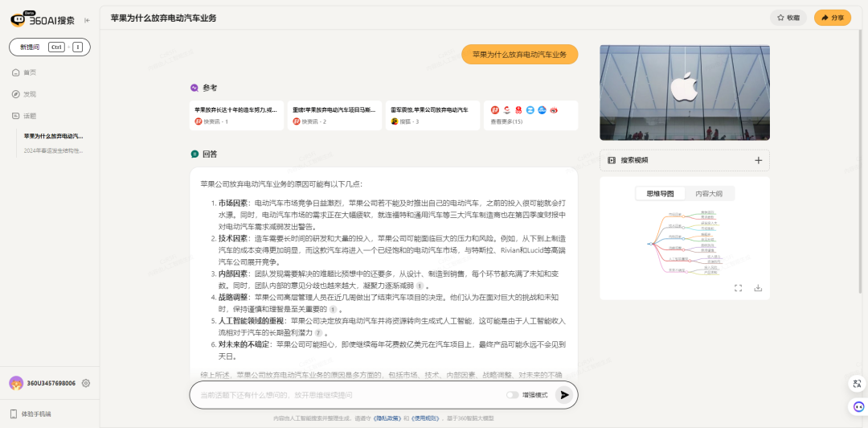Toggle the 增强模式 enhanced mode switch
The image size is (868, 428).
coord(512,395)
